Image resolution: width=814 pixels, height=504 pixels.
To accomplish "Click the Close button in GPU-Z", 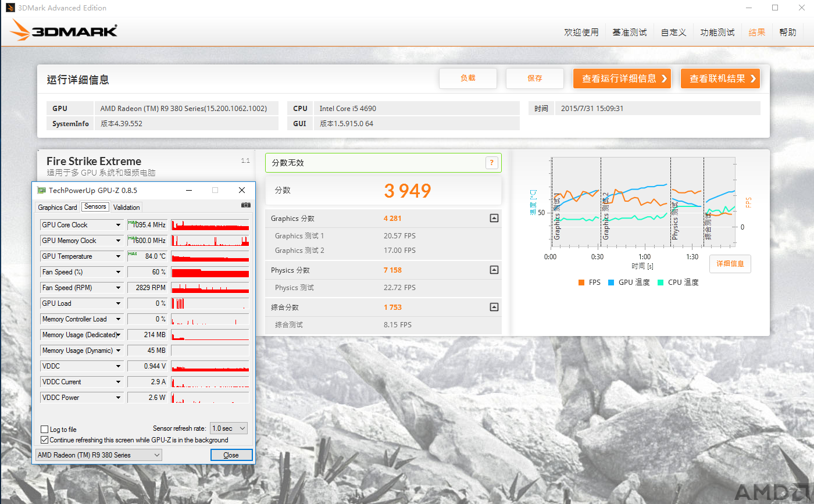I will coord(231,455).
